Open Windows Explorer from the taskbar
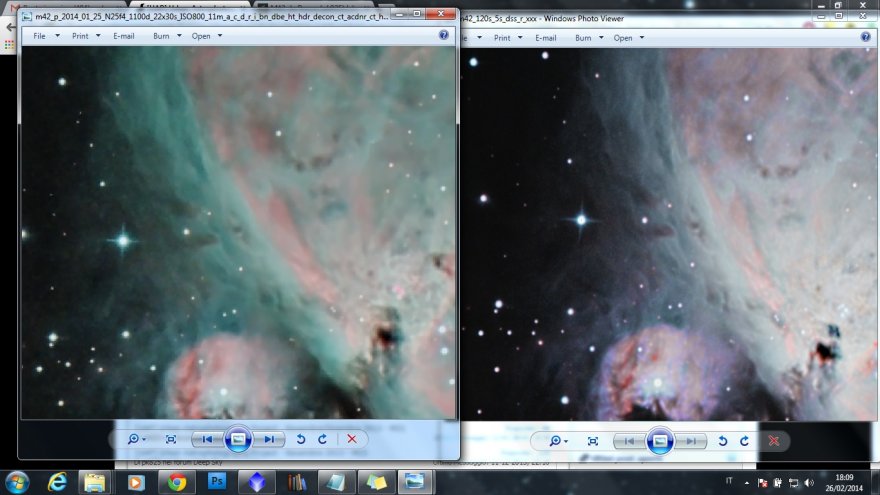Viewport: 880px width, 495px height. click(x=94, y=482)
